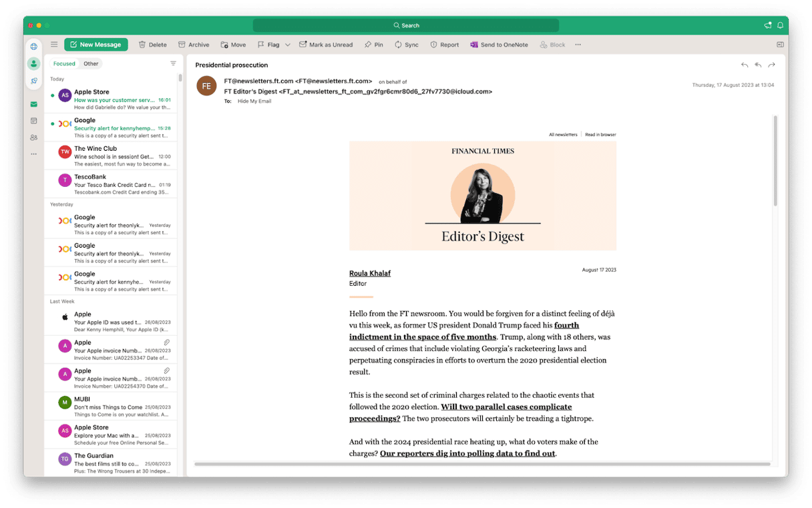812x508 pixels.
Task: Open Apple invoice UA02254370 email
Action: click(x=111, y=378)
